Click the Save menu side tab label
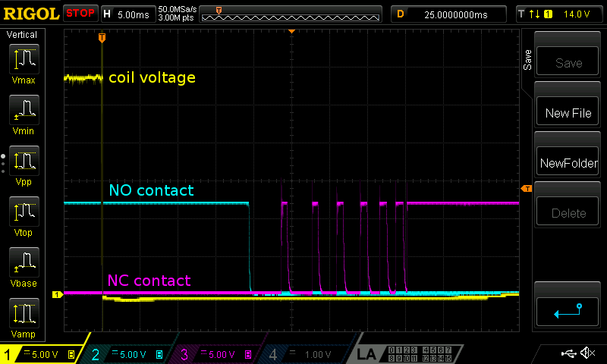Viewport: 607px width, 364px height. tap(527, 60)
